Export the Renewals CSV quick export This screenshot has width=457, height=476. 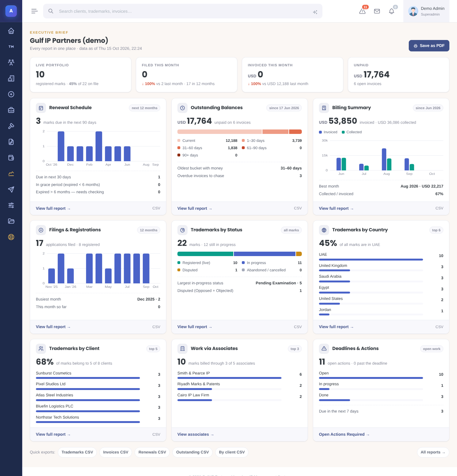pyautogui.click(x=152, y=452)
